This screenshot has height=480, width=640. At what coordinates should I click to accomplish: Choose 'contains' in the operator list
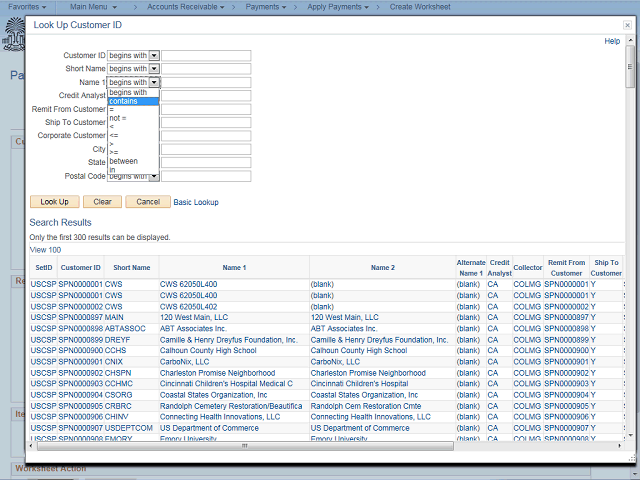pyautogui.click(x=133, y=101)
